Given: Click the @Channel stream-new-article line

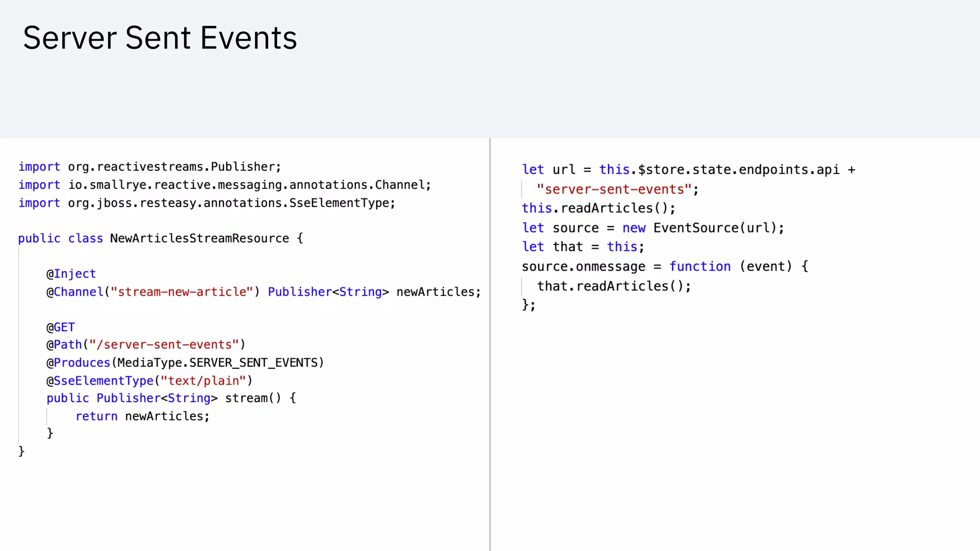Looking at the screenshot, I should tap(263, 292).
